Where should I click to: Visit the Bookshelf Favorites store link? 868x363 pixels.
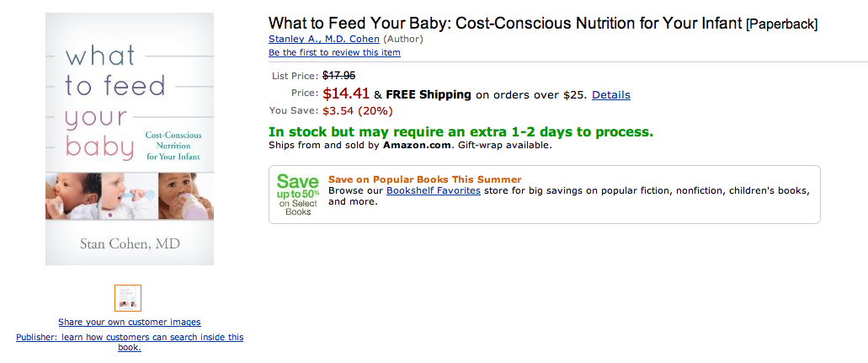click(434, 190)
